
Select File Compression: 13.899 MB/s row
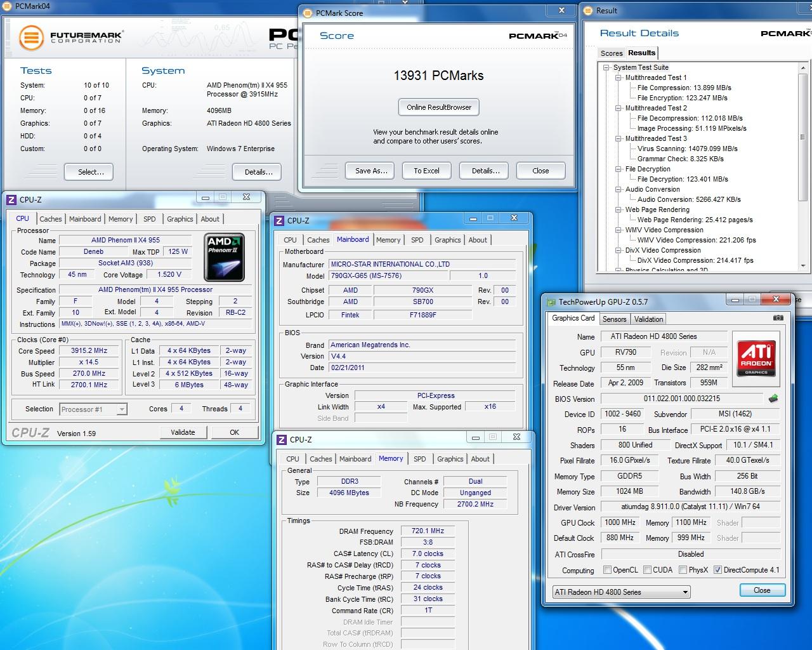point(684,88)
